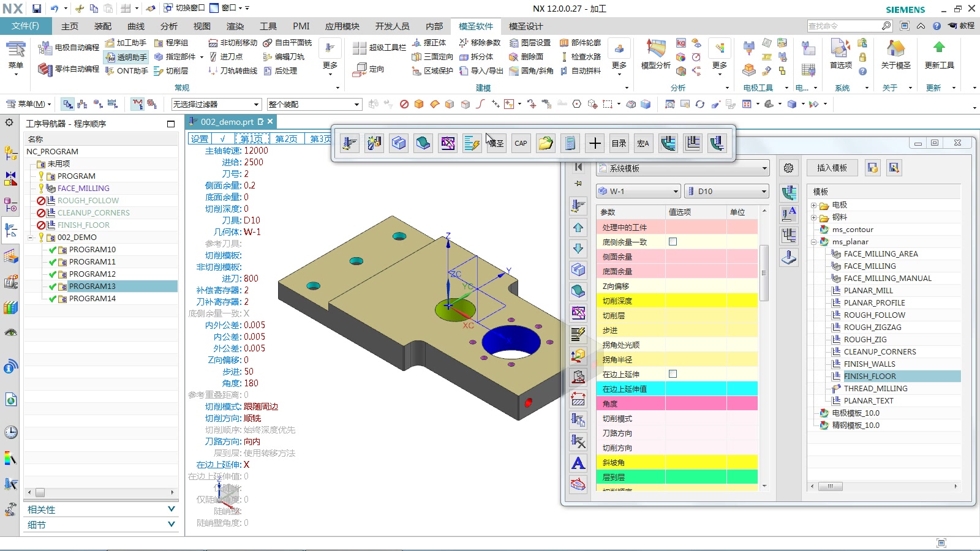Switch to the 设置 tab
Viewport: 980px width, 551px height.
(x=200, y=139)
